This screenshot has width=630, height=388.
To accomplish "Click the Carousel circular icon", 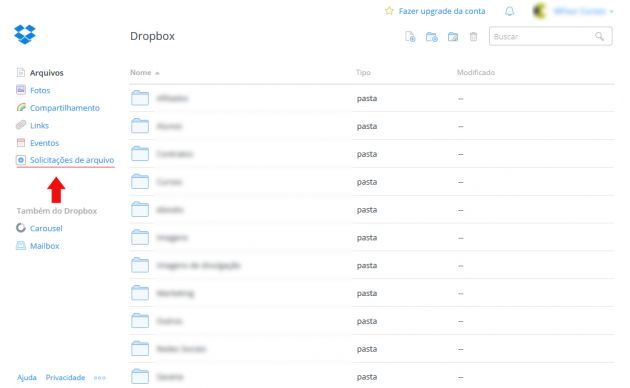I will 21,228.
